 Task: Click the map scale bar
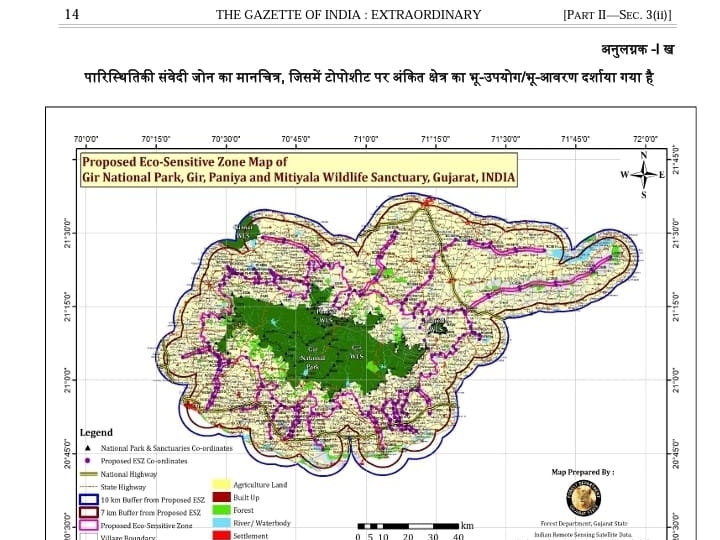coord(408,525)
